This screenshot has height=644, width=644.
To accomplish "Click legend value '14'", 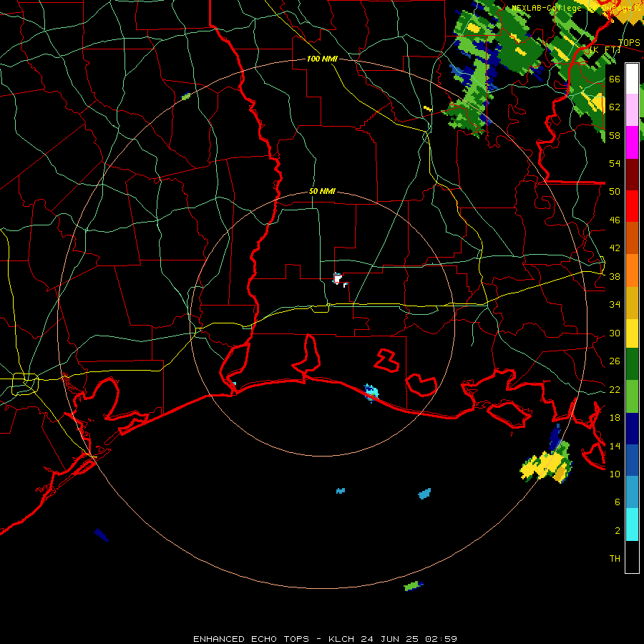I will tap(615, 446).
